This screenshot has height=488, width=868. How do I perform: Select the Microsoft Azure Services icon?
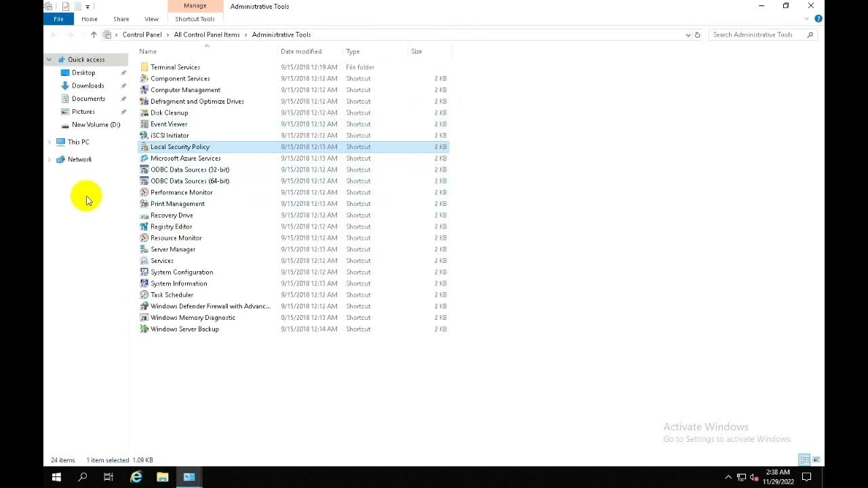[144, 159]
